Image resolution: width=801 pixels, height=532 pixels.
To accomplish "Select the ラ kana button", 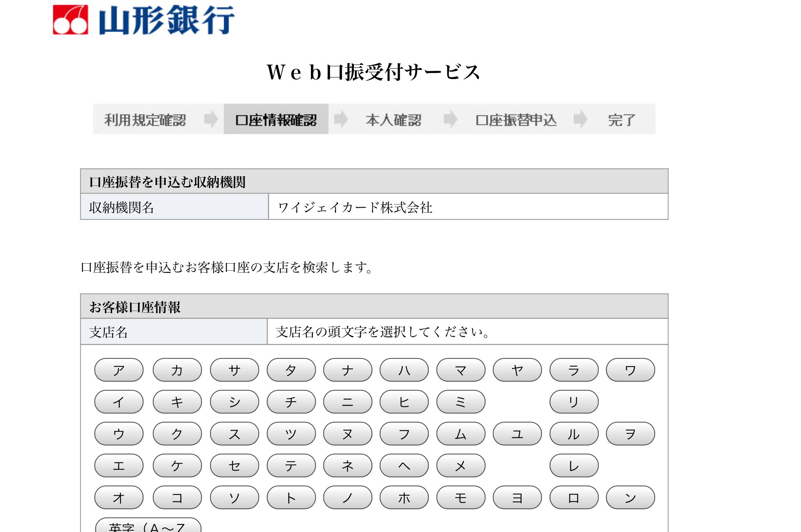I will tap(574, 370).
